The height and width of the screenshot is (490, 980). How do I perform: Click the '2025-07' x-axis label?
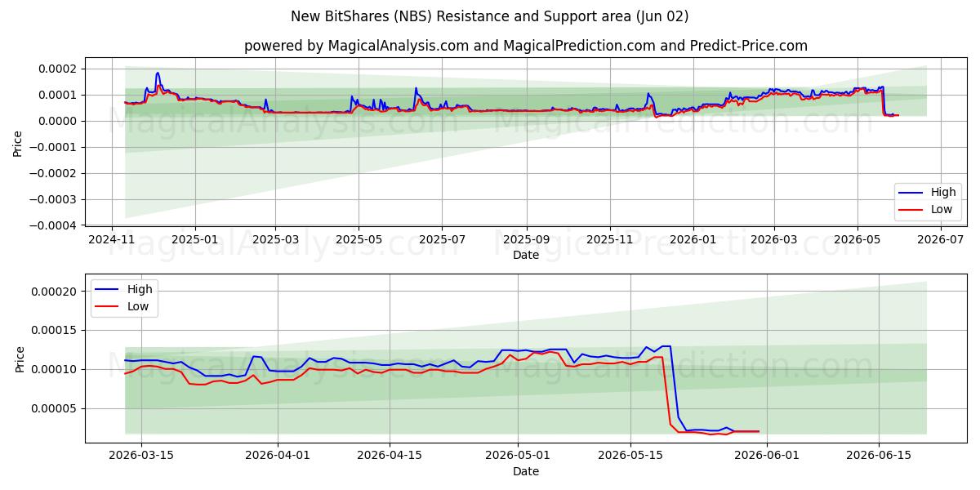[442, 240]
